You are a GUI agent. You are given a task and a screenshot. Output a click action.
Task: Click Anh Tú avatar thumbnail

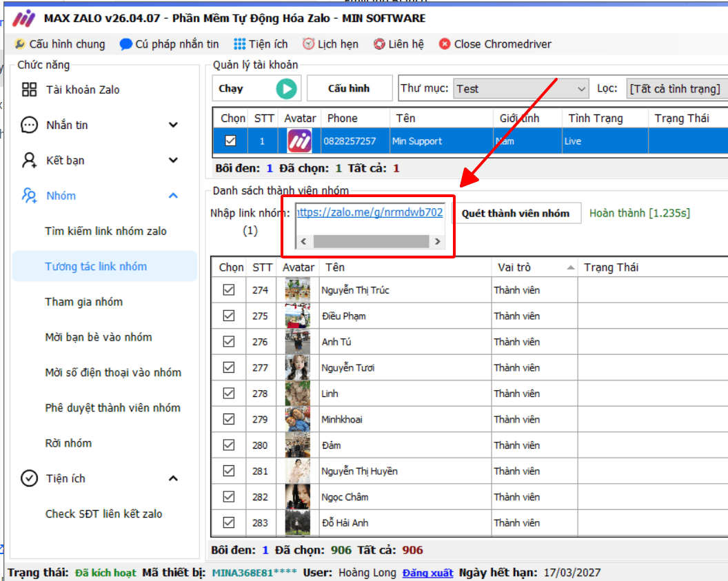point(298,342)
